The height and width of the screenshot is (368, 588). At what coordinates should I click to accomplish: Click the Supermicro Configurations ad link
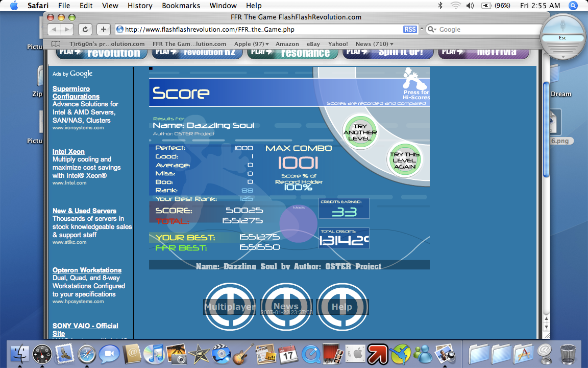[x=76, y=93]
